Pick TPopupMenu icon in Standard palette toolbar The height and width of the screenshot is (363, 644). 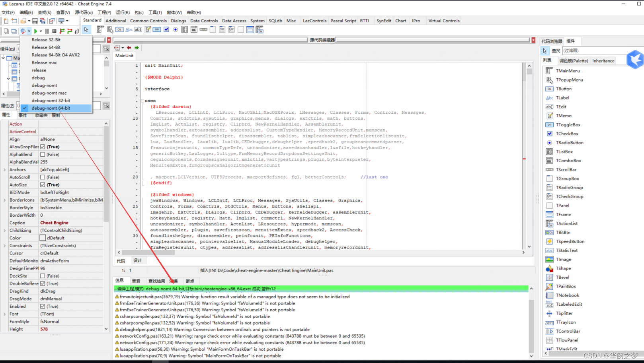click(110, 29)
